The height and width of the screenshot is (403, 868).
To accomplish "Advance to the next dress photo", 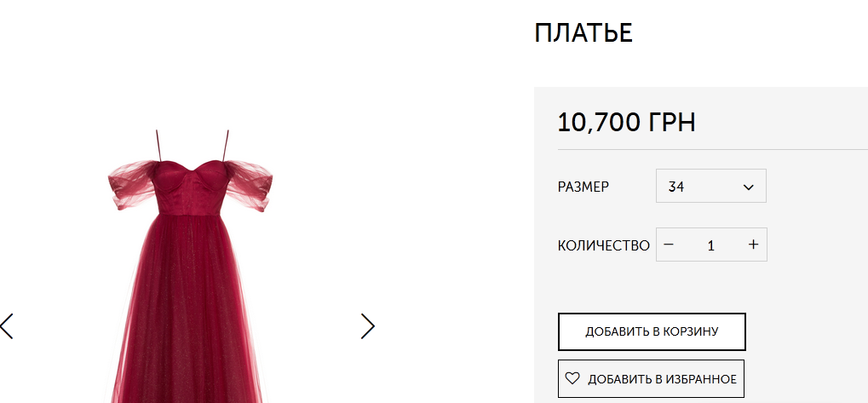I will [368, 326].
